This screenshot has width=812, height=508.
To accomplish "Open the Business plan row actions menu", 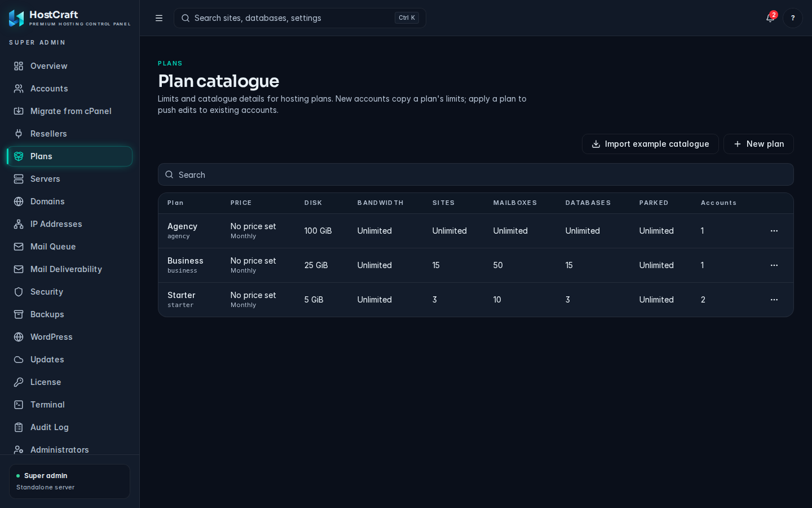I will pyautogui.click(x=774, y=265).
